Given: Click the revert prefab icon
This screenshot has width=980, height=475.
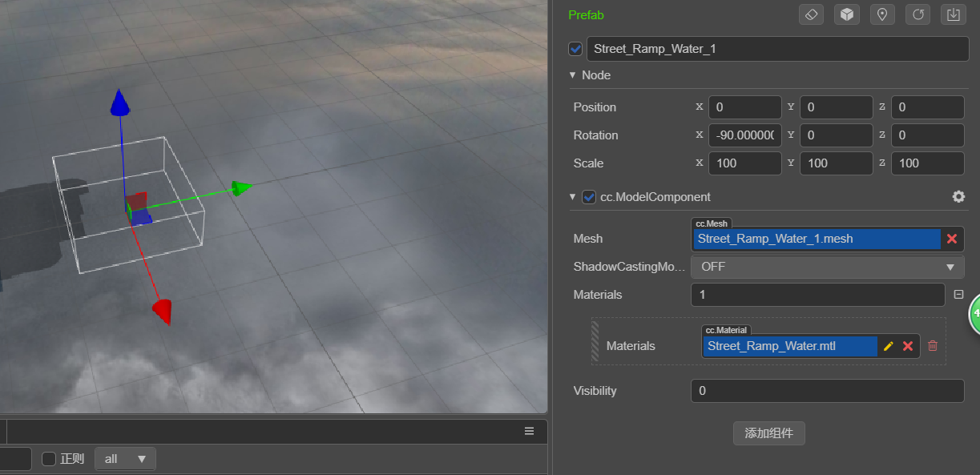Looking at the screenshot, I should [917, 14].
